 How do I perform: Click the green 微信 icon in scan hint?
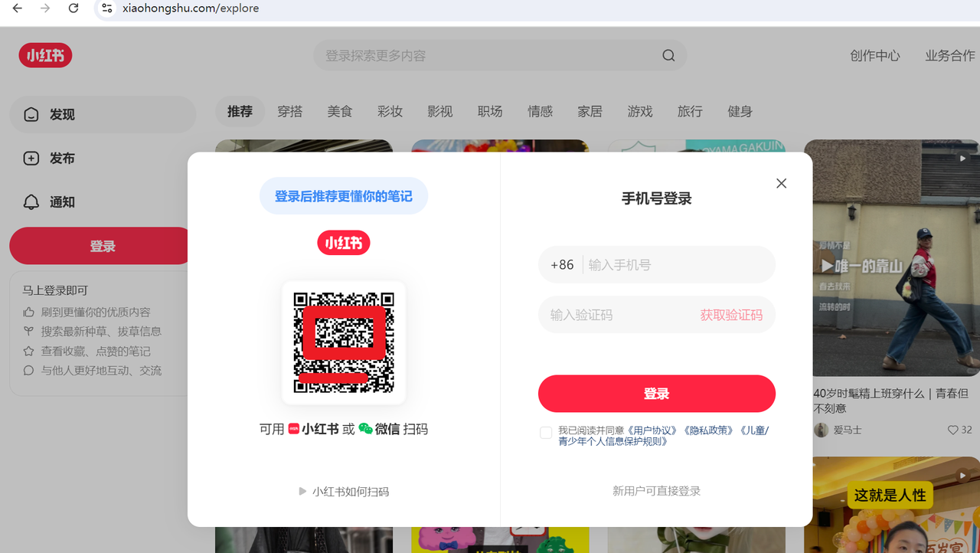point(365,429)
